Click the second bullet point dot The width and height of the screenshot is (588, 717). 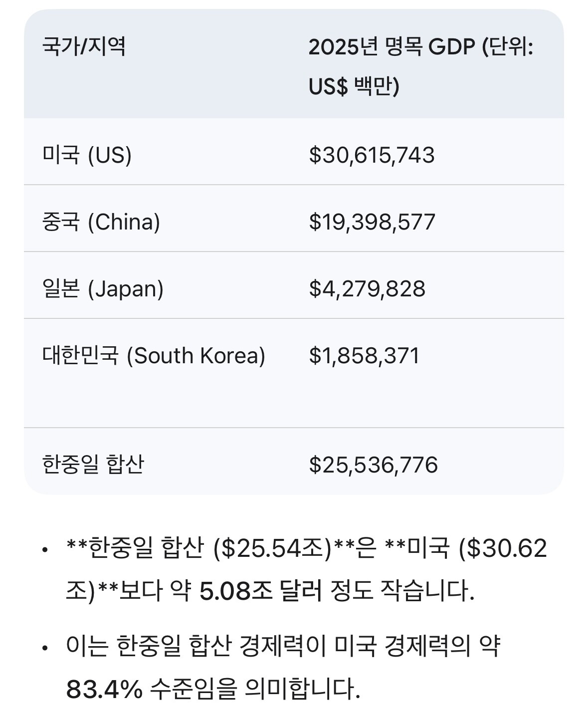tap(45, 648)
